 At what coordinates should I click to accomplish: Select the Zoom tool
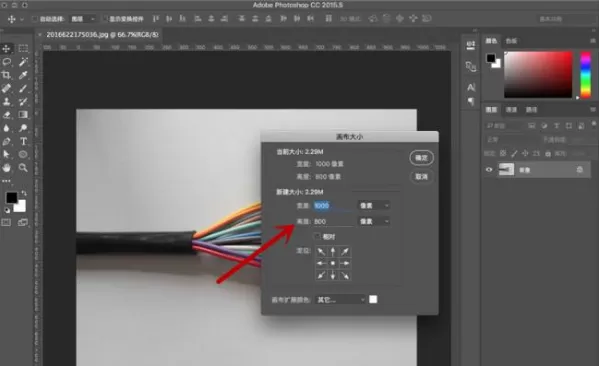tap(23, 168)
